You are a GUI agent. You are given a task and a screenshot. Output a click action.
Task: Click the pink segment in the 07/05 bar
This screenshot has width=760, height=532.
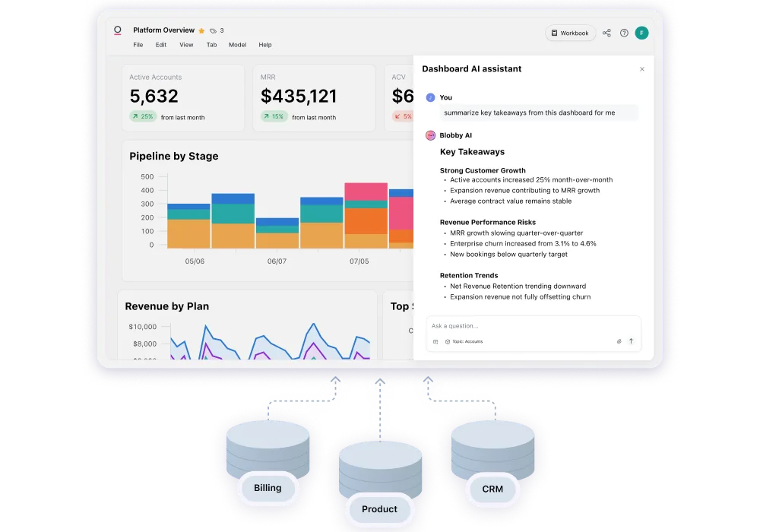(x=366, y=192)
